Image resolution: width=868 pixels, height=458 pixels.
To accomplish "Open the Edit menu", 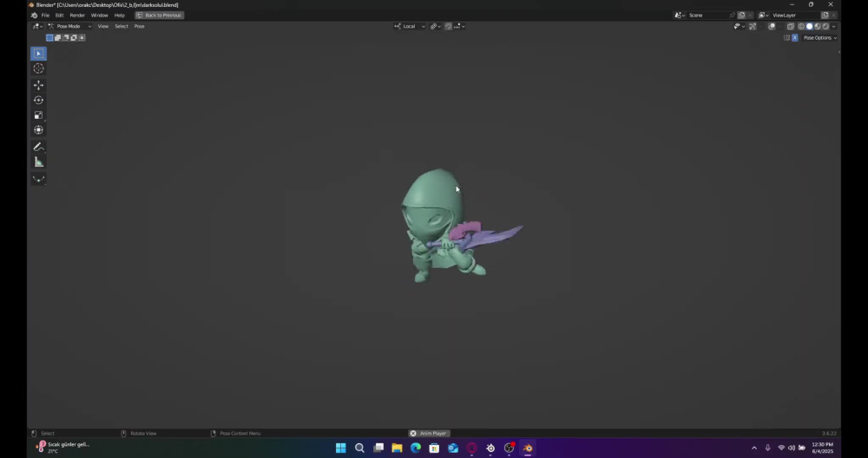I will pos(59,16).
